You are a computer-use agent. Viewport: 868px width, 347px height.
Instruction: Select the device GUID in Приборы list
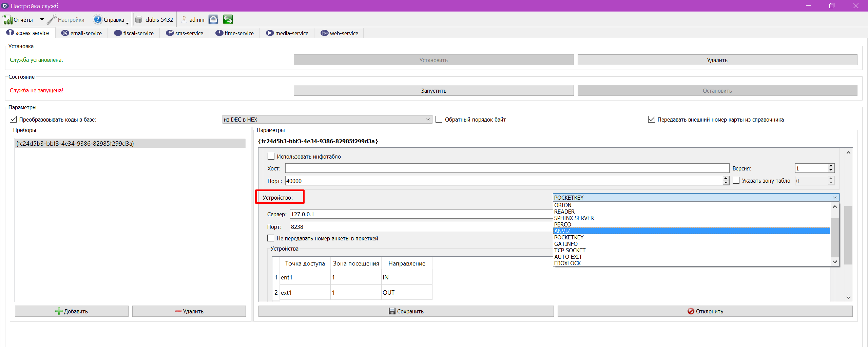(130, 144)
